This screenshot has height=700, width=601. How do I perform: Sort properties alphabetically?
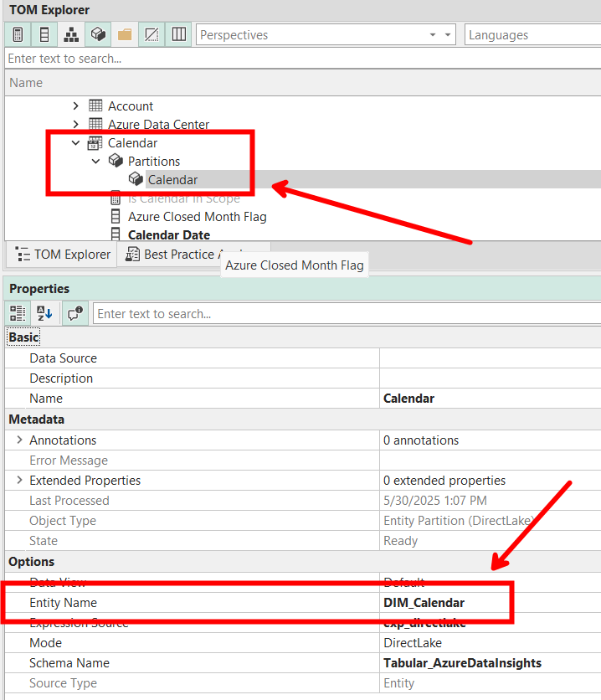click(x=45, y=314)
